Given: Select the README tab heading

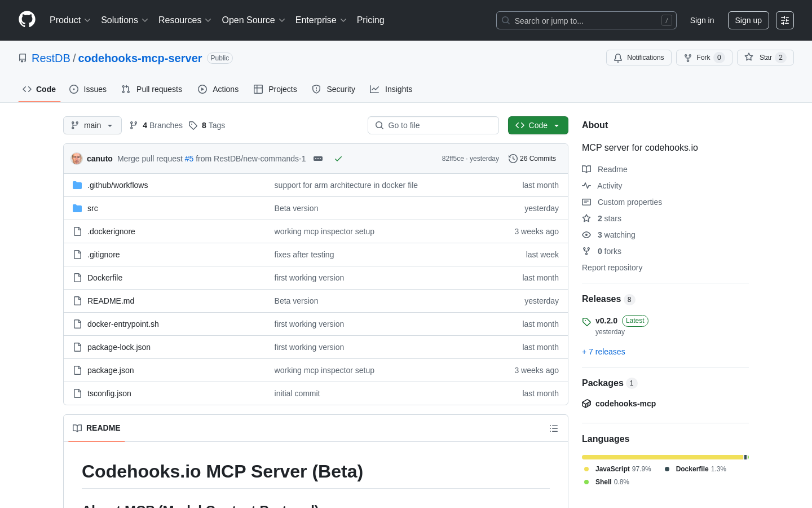Looking at the screenshot, I should 96,428.
